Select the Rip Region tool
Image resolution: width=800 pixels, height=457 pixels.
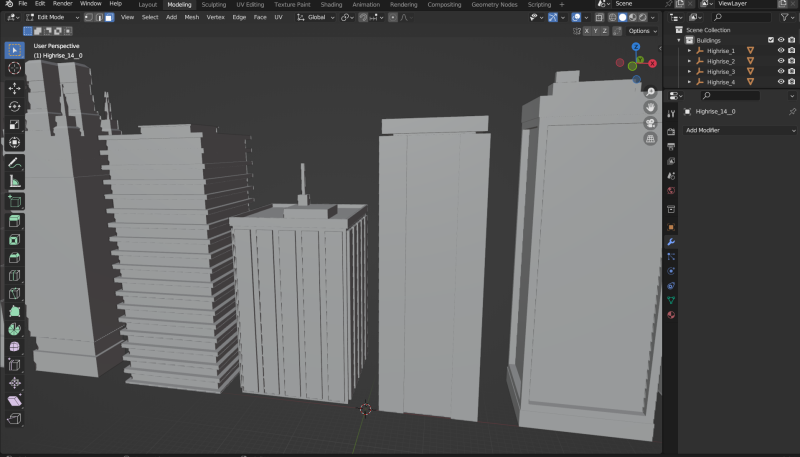pyautogui.click(x=14, y=419)
